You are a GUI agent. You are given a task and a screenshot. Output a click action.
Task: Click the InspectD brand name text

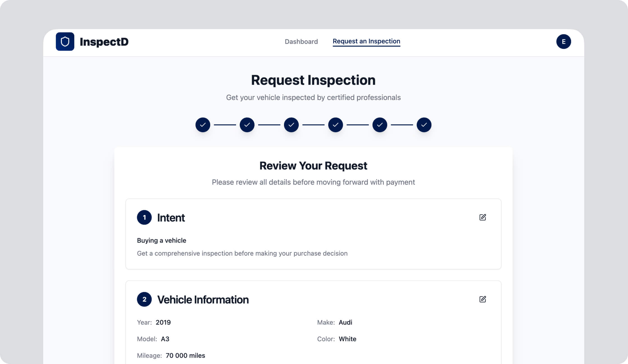(104, 42)
